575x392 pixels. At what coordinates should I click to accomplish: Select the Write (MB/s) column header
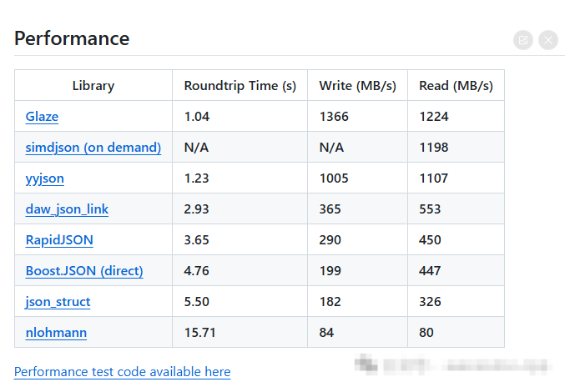357,85
